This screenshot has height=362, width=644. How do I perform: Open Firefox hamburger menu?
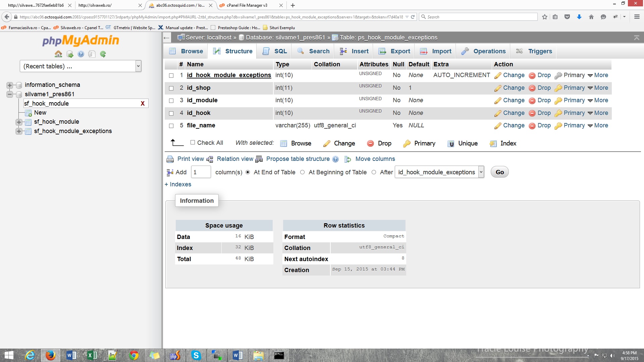pos(637,17)
